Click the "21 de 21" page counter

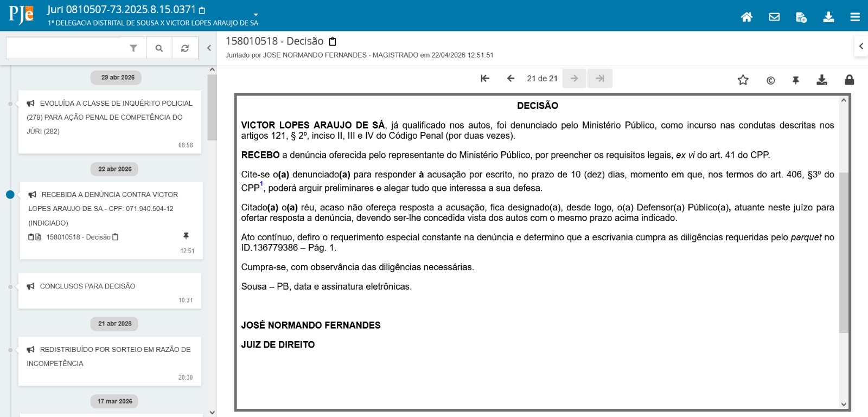coord(542,79)
